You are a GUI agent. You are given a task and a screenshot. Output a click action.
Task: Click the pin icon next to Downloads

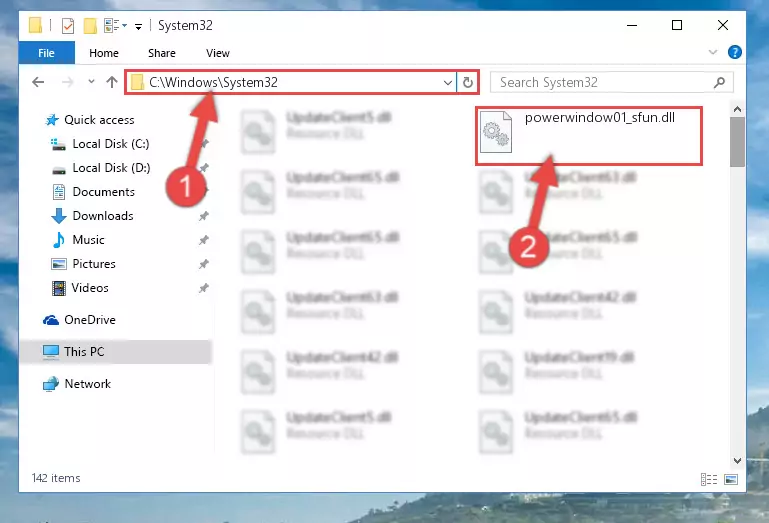tap(204, 216)
